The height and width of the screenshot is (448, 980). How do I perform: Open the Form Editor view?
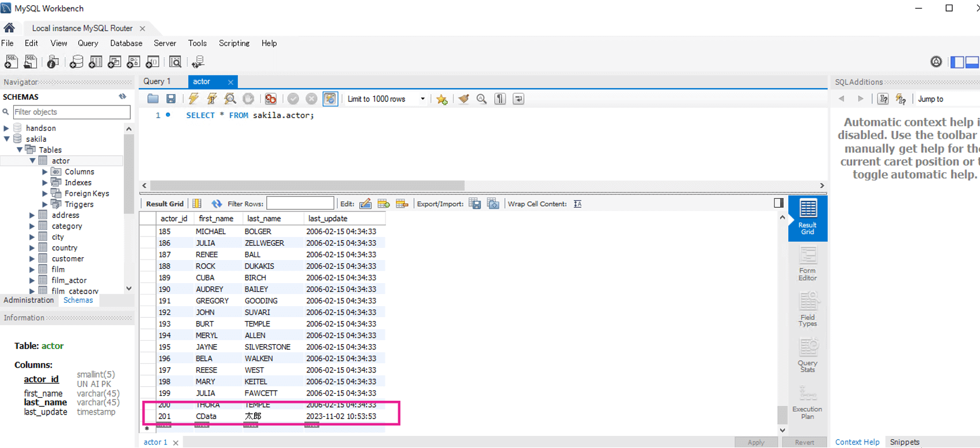tap(808, 263)
